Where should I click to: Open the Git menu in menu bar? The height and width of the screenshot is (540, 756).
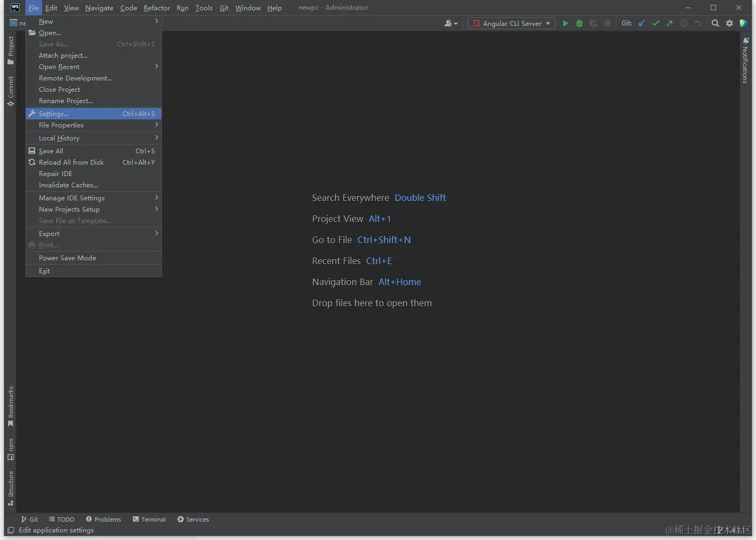pyautogui.click(x=224, y=8)
